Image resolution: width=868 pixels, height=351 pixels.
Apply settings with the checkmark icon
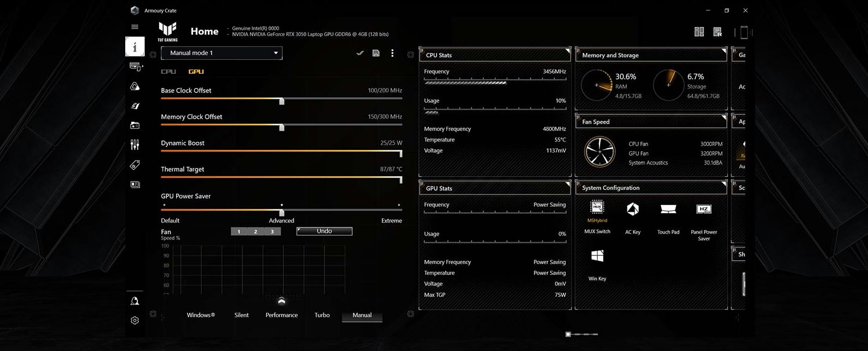(359, 53)
